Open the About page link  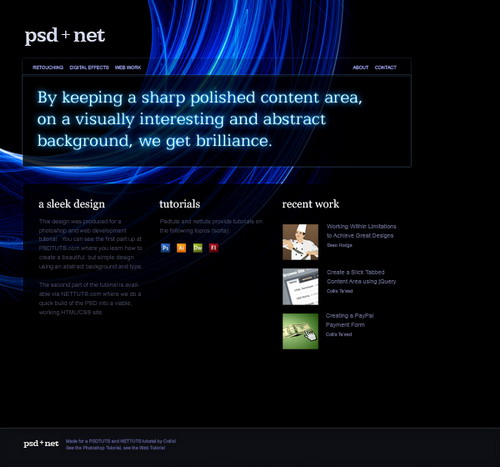point(360,67)
